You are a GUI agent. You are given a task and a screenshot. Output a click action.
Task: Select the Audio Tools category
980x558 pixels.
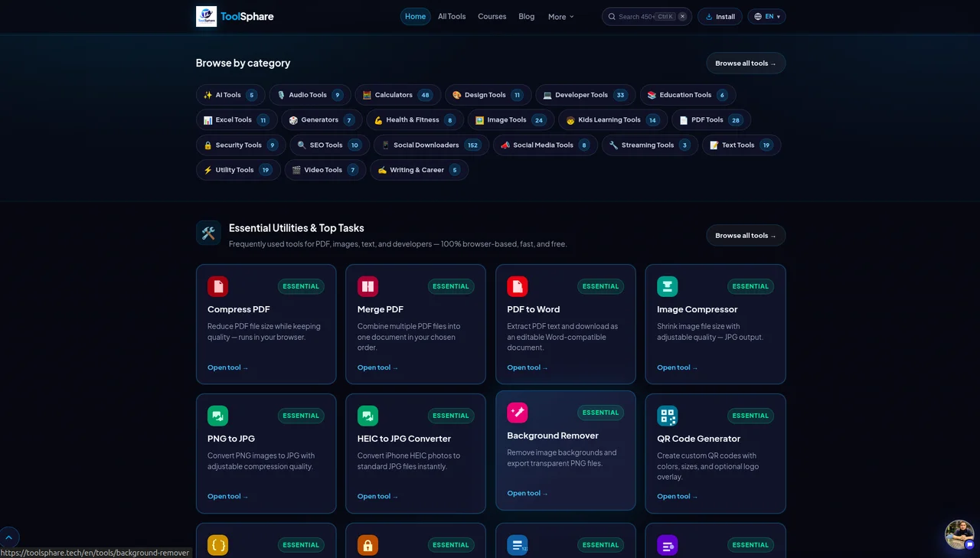(x=310, y=95)
